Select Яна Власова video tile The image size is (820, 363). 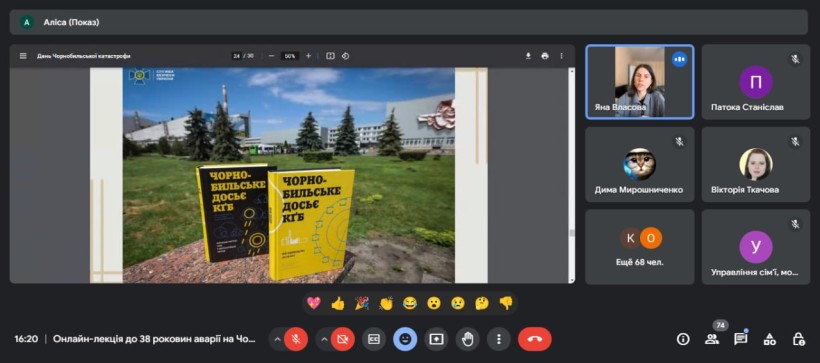640,82
